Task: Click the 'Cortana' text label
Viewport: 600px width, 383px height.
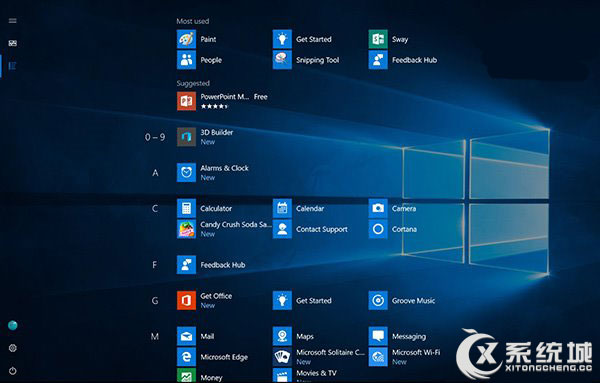Action: 404,229
